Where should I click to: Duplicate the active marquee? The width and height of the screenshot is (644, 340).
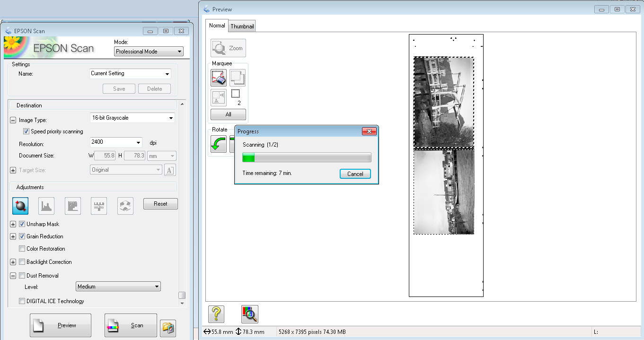238,78
